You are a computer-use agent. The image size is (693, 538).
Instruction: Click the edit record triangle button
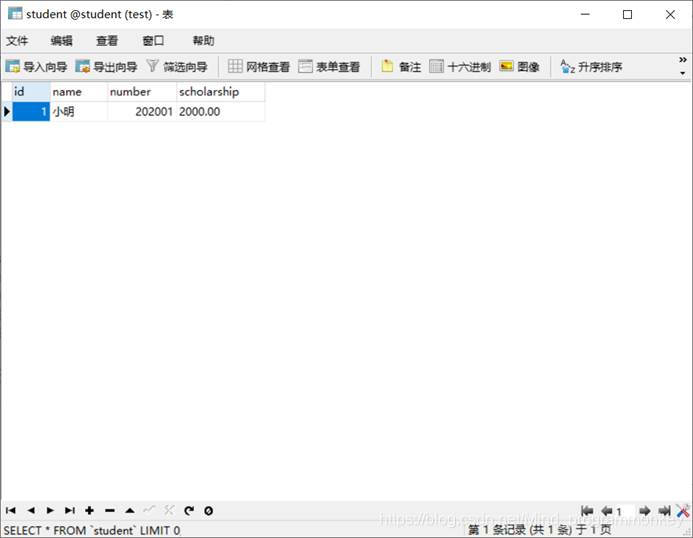[129, 511]
